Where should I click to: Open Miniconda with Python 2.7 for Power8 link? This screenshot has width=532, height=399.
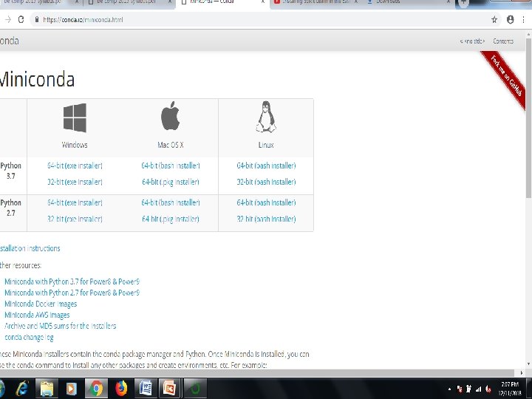(x=72, y=293)
